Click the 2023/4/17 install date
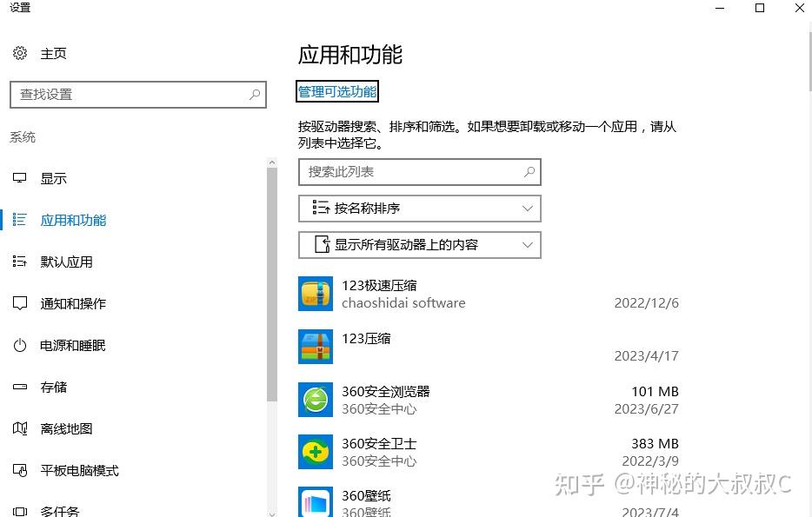 [x=646, y=355]
